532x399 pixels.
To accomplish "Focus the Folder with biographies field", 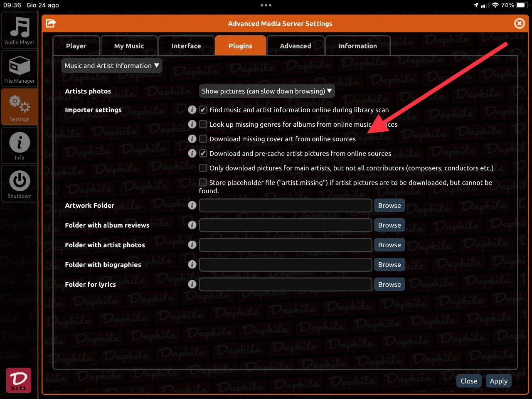I will [286, 264].
